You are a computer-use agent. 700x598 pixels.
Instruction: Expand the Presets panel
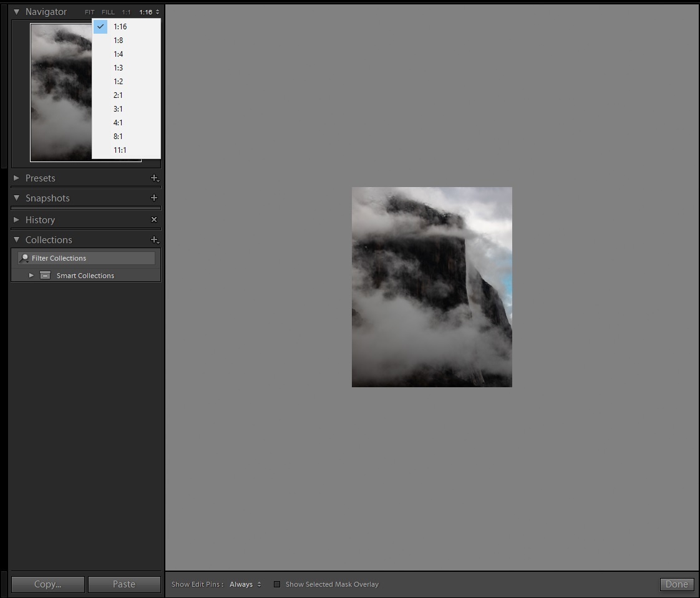pyautogui.click(x=16, y=178)
